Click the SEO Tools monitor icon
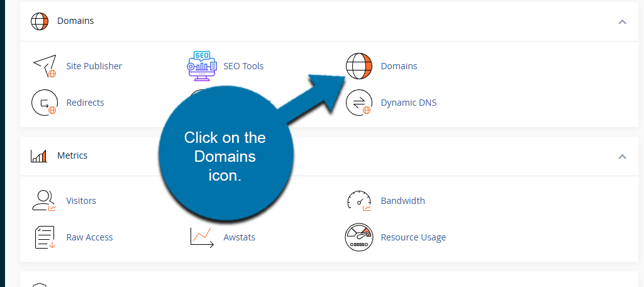This screenshot has height=287, width=644. click(x=201, y=66)
